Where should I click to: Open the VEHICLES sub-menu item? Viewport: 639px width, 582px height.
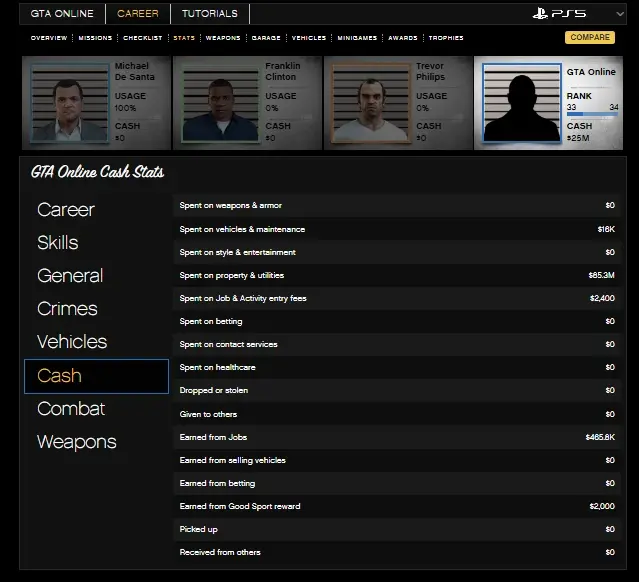pyautogui.click(x=309, y=38)
